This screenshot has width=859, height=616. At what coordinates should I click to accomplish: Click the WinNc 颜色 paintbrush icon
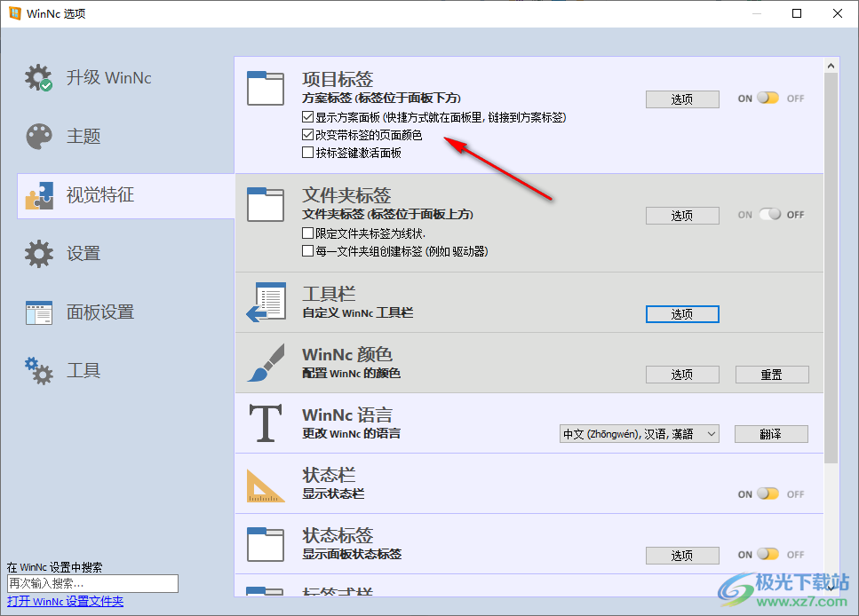266,362
